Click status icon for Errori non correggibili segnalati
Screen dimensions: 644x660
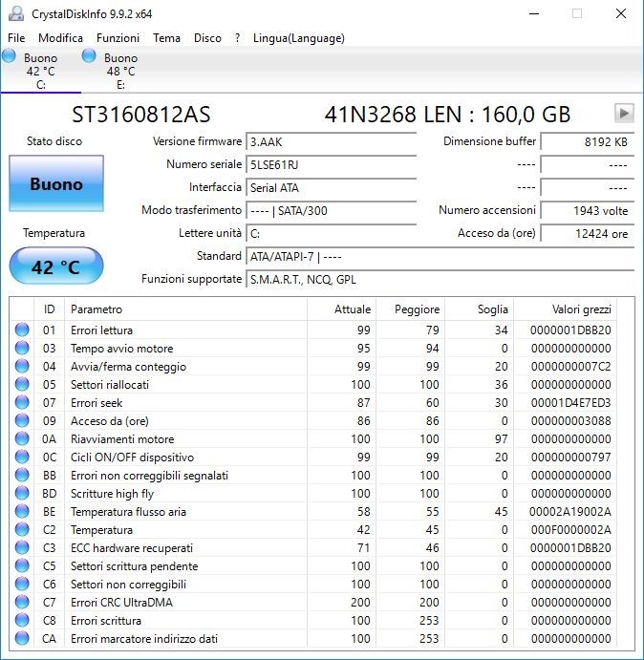(22, 475)
